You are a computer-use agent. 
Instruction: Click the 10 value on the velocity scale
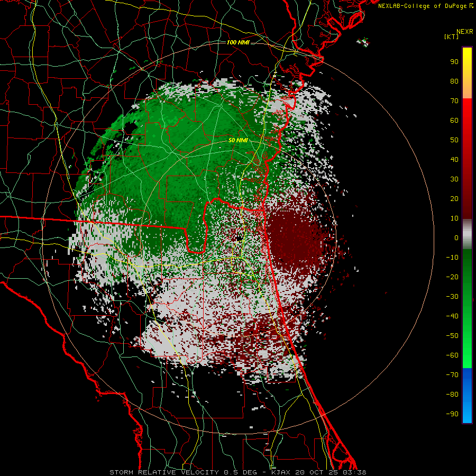(x=454, y=218)
